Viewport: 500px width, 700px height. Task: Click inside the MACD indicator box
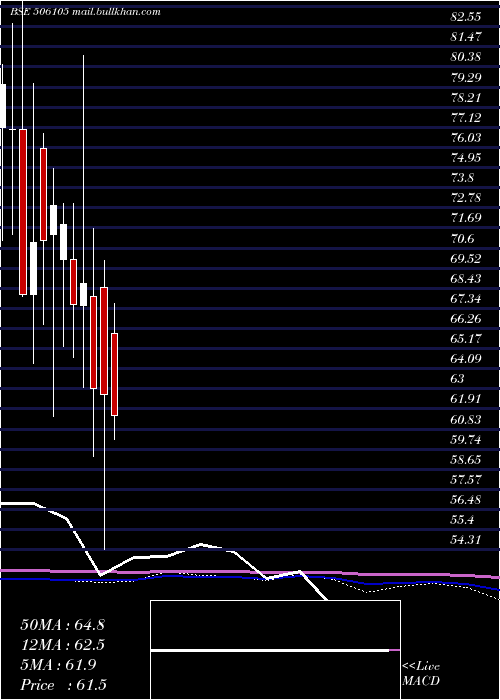point(275,650)
